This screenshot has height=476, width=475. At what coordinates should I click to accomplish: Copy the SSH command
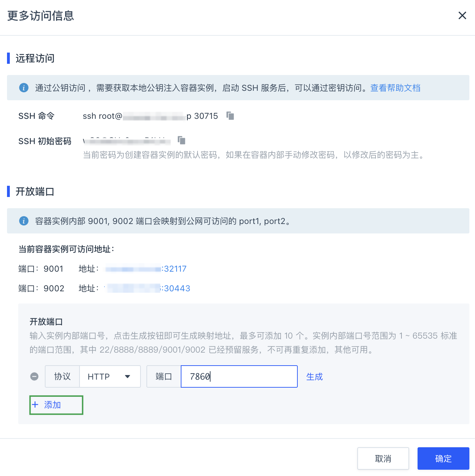click(x=230, y=116)
